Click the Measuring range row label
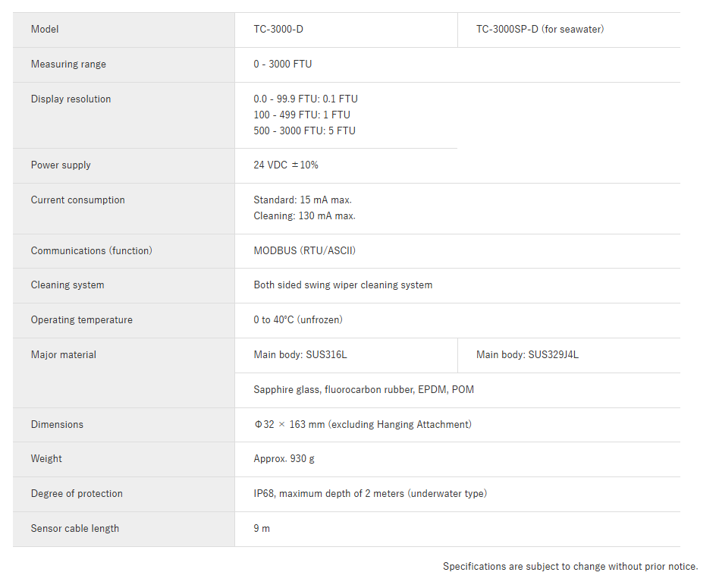 (68, 64)
